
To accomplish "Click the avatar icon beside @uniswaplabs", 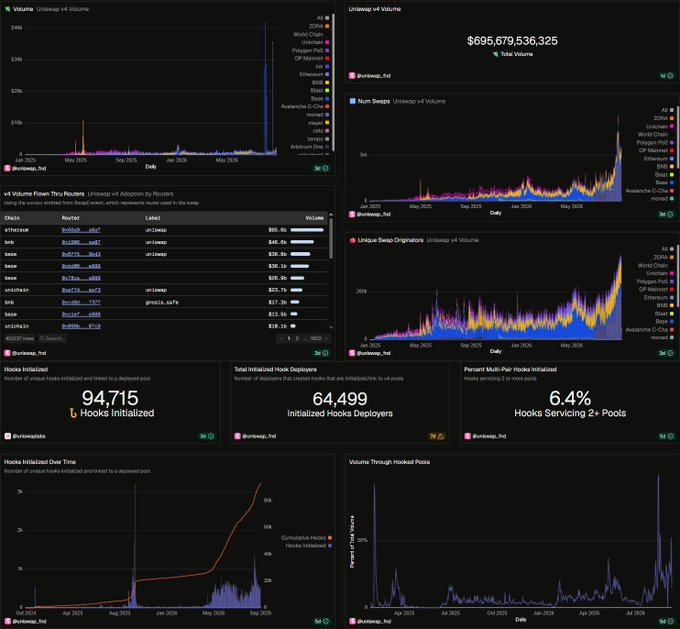I will [x=7, y=436].
